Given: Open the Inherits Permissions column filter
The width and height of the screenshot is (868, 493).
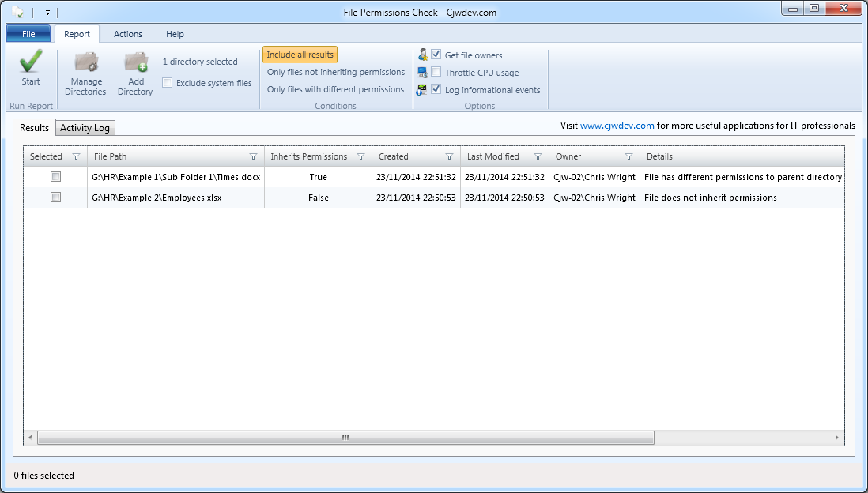Looking at the screenshot, I should click(360, 156).
